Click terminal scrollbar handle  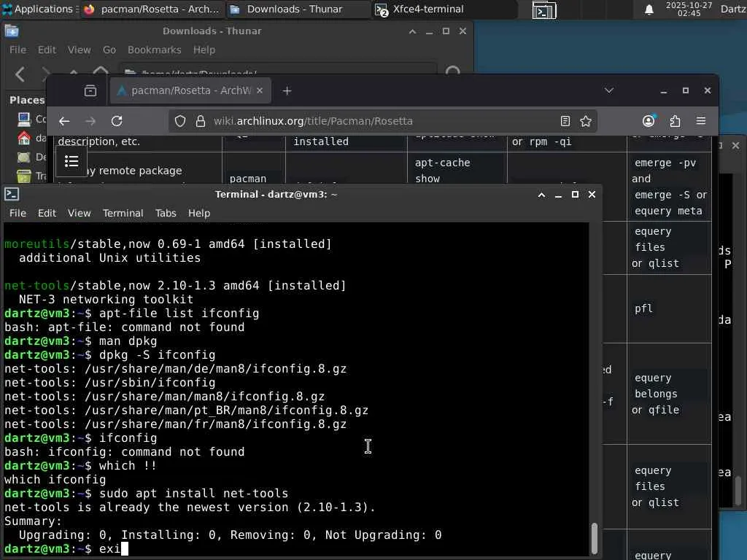click(594, 538)
